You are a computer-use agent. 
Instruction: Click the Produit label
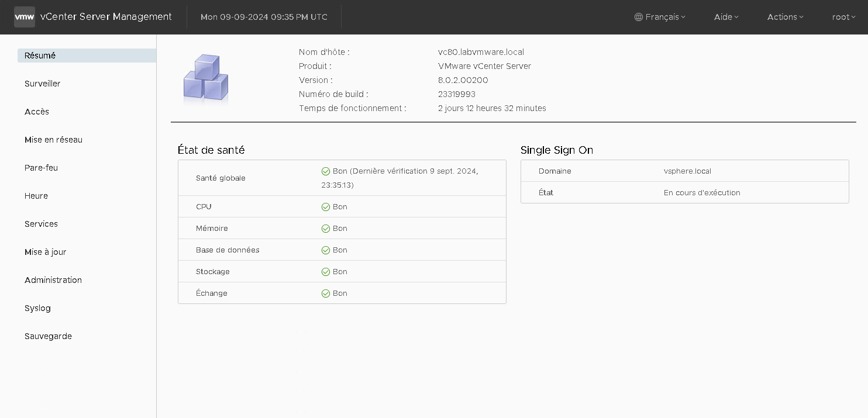(x=315, y=66)
